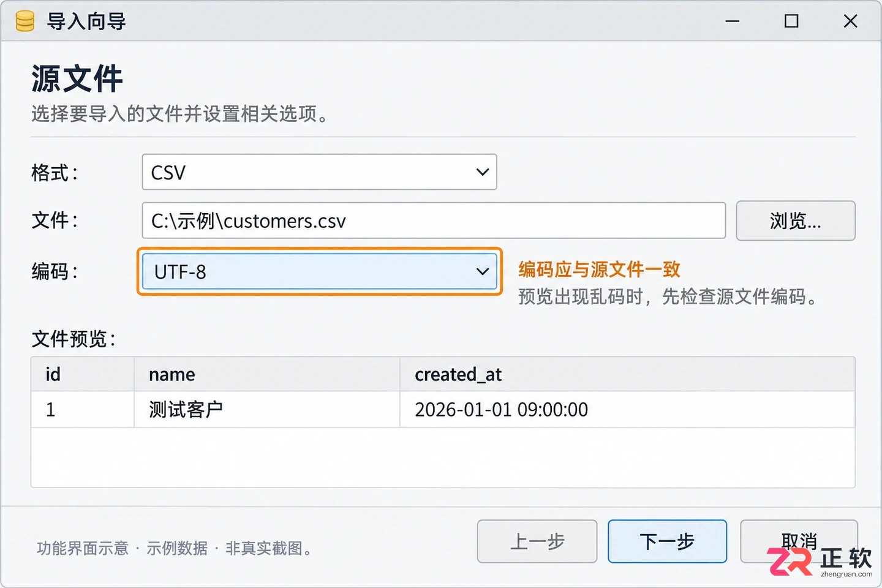The image size is (882, 588).
Task: Click the 编码应与源文件一致 hint text
Action: [599, 269]
